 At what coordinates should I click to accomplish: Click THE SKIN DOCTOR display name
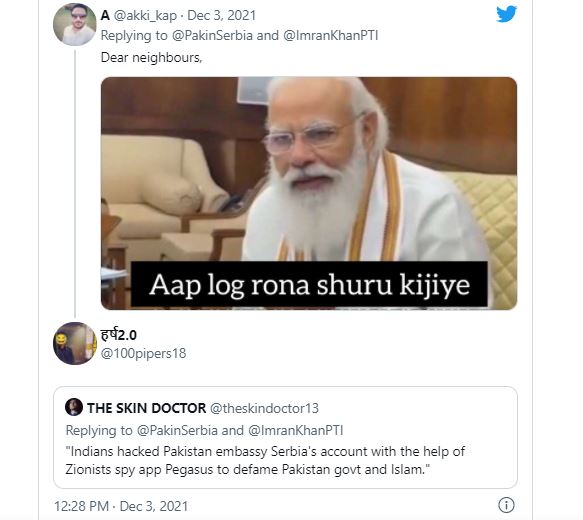(x=146, y=408)
